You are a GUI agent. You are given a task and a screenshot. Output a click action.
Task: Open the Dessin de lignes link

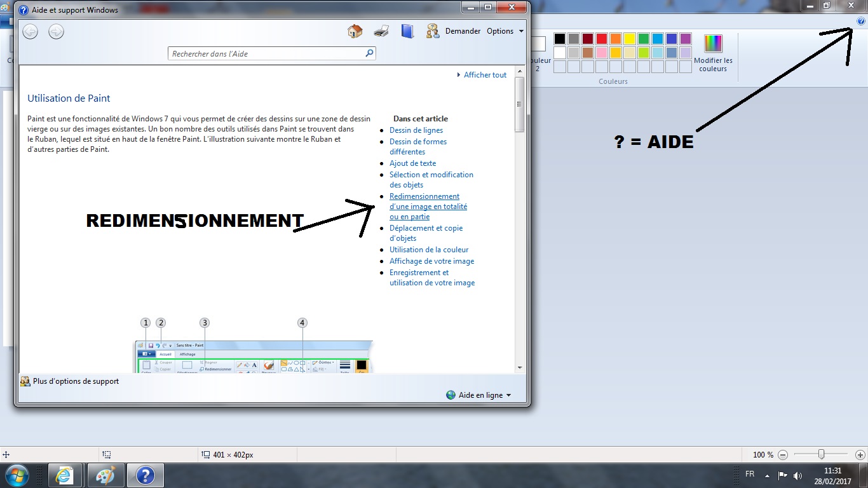pyautogui.click(x=416, y=130)
